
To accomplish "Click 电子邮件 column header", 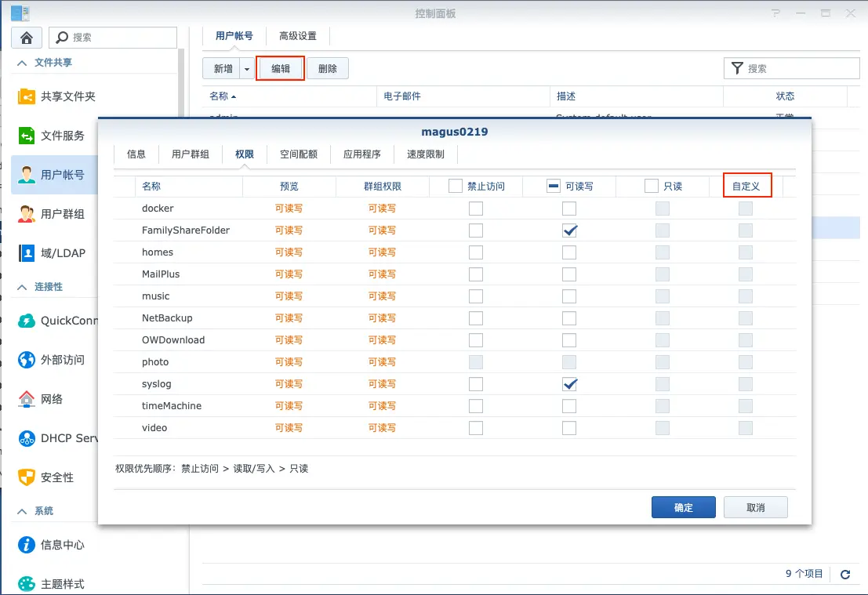I will tap(463, 96).
